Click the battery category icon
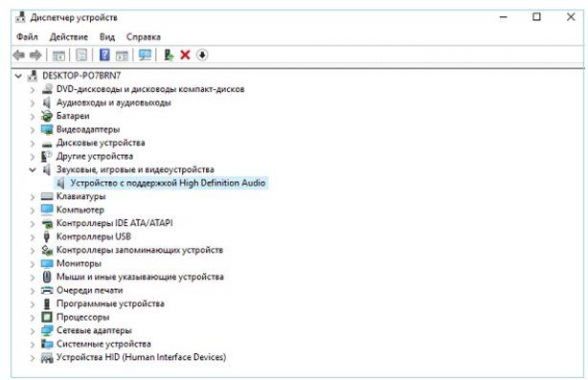The height and width of the screenshot is (380, 588). click(x=47, y=116)
